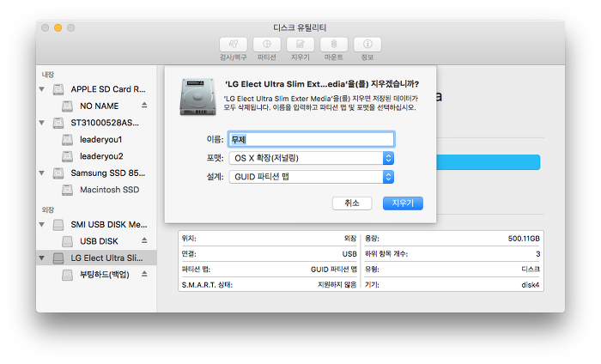
Task: Click the 디스크 type value
Action: click(x=531, y=270)
